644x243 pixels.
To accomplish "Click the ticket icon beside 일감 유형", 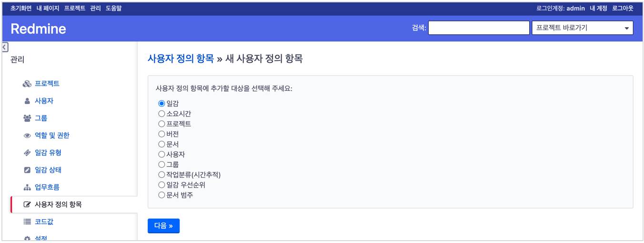I will pos(27,153).
